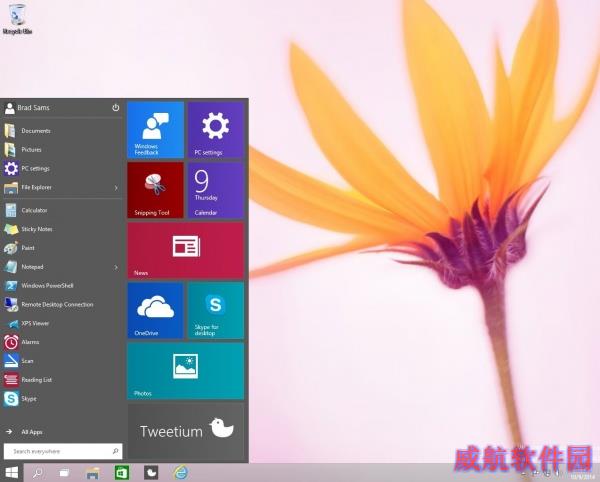Image resolution: width=600 pixels, height=482 pixels.
Task: Open File Explorer on the taskbar
Action: click(x=93, y=473)
